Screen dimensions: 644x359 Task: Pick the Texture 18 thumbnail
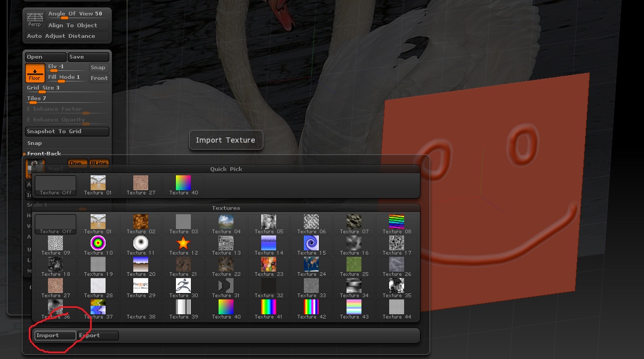55,267
